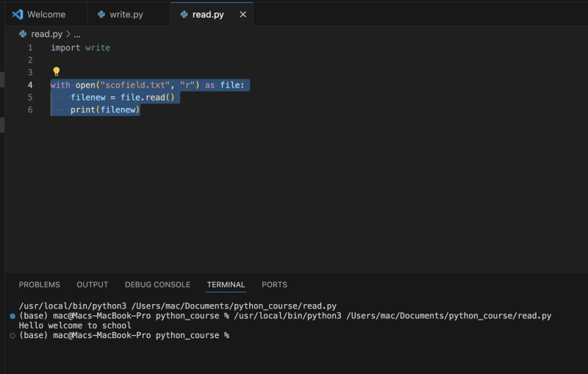Click the first terminal line with python3 path

(x=178, y=306)
